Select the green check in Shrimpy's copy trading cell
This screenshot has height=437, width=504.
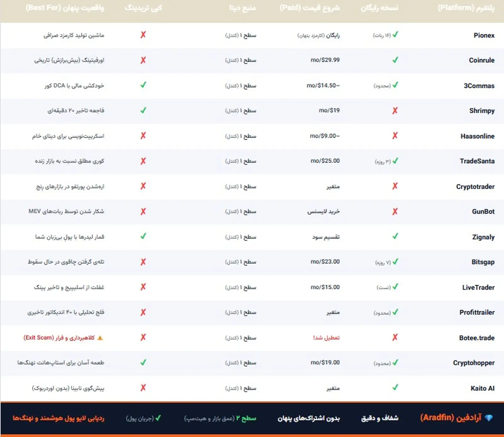(143, 110)
